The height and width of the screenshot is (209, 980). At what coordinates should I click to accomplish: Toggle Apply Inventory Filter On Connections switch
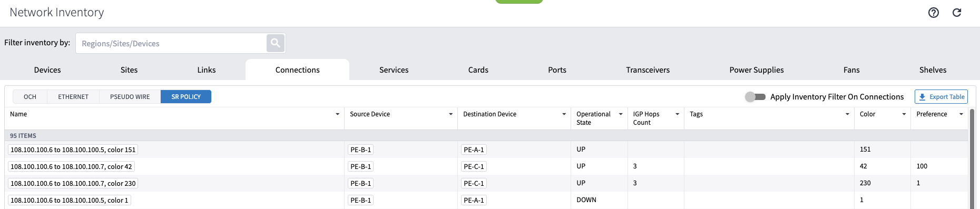point(755,97)
